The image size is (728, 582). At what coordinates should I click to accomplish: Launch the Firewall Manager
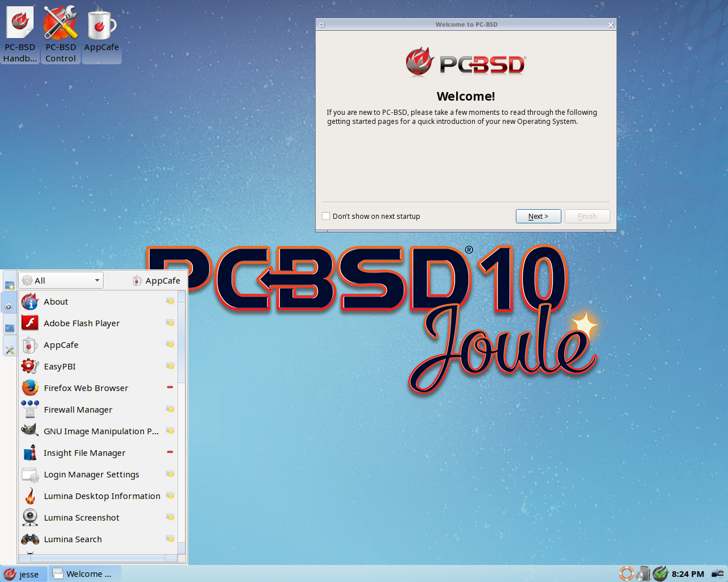point(78,409)
